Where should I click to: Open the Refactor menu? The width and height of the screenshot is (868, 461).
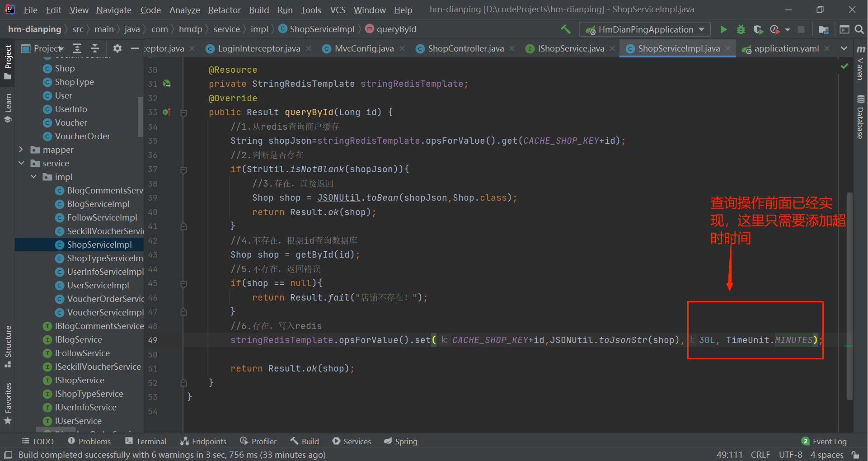tap(224, 9)
